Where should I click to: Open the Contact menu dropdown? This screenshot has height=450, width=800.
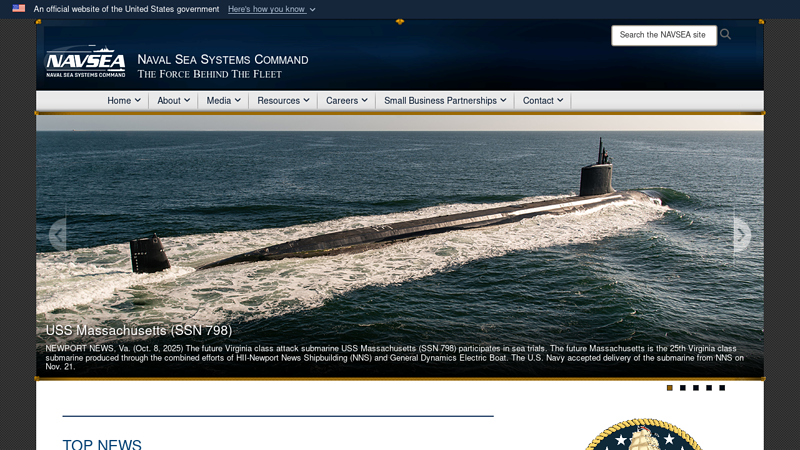click(x=543, y=101)
